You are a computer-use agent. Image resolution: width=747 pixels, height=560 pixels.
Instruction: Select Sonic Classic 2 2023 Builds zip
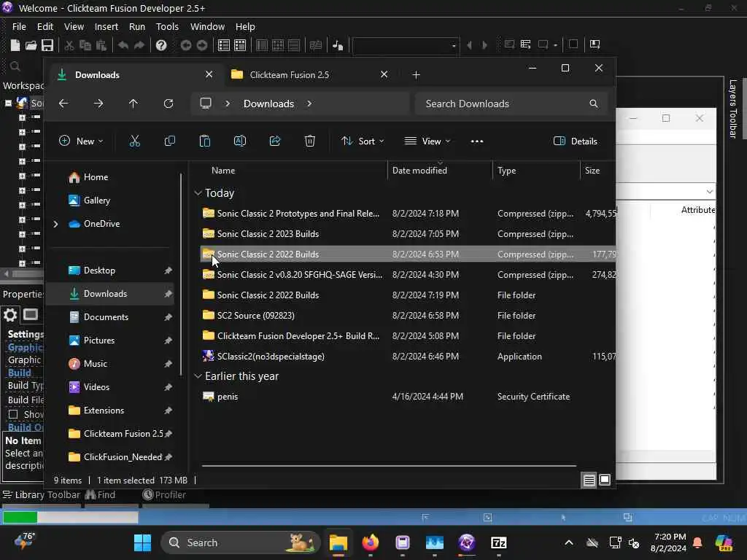tap(268, 234)
